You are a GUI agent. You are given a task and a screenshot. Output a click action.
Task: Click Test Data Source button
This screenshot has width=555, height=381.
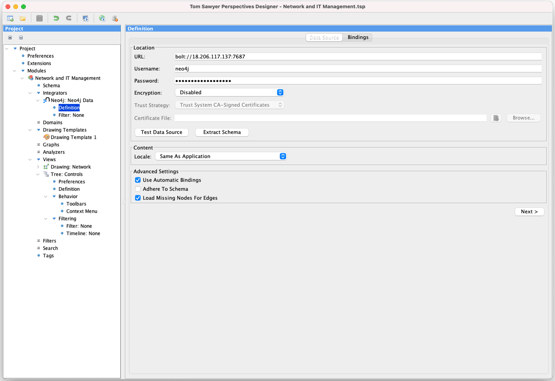[x=161, y=132]
